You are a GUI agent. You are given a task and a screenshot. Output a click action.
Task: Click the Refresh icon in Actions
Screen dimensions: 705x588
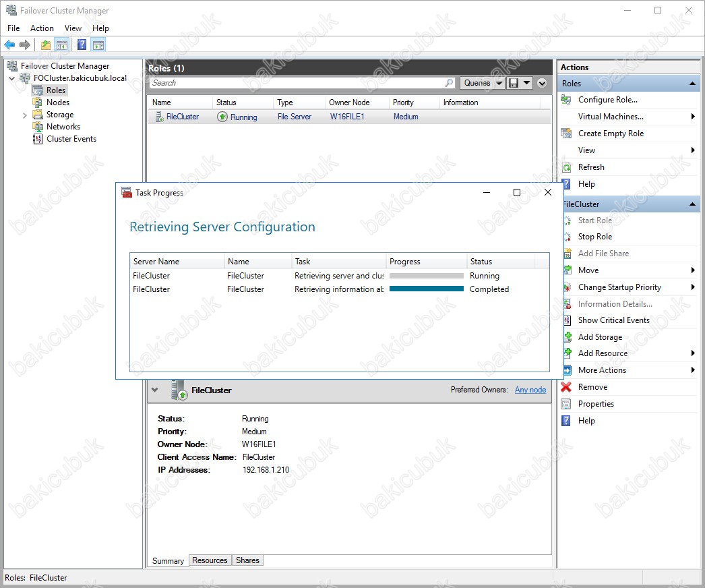[x=567, y=167]
